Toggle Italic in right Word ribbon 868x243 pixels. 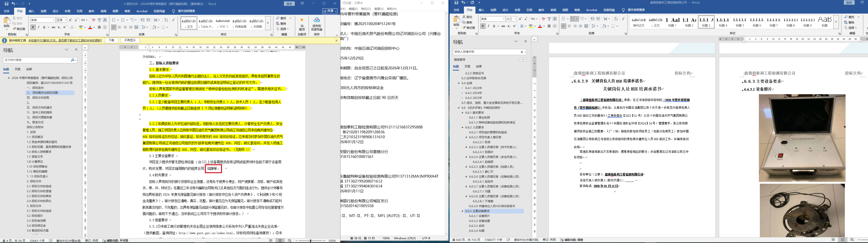click(489, 26)
